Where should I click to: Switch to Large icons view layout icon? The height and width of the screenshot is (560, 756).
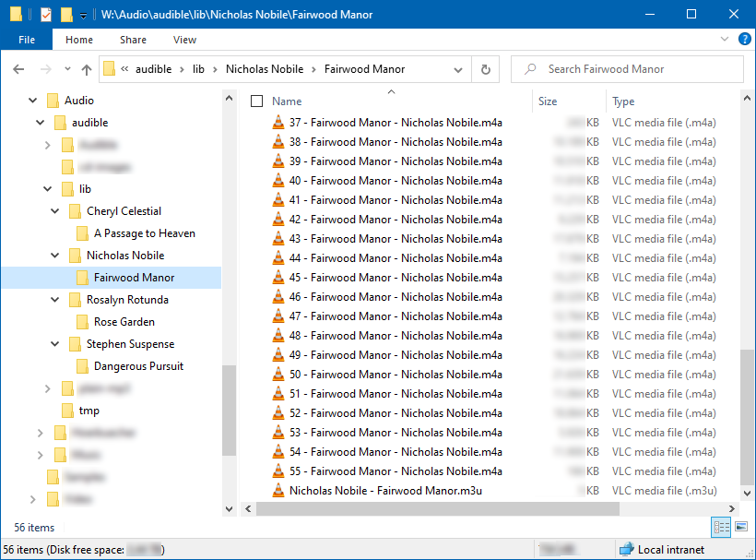741,526
